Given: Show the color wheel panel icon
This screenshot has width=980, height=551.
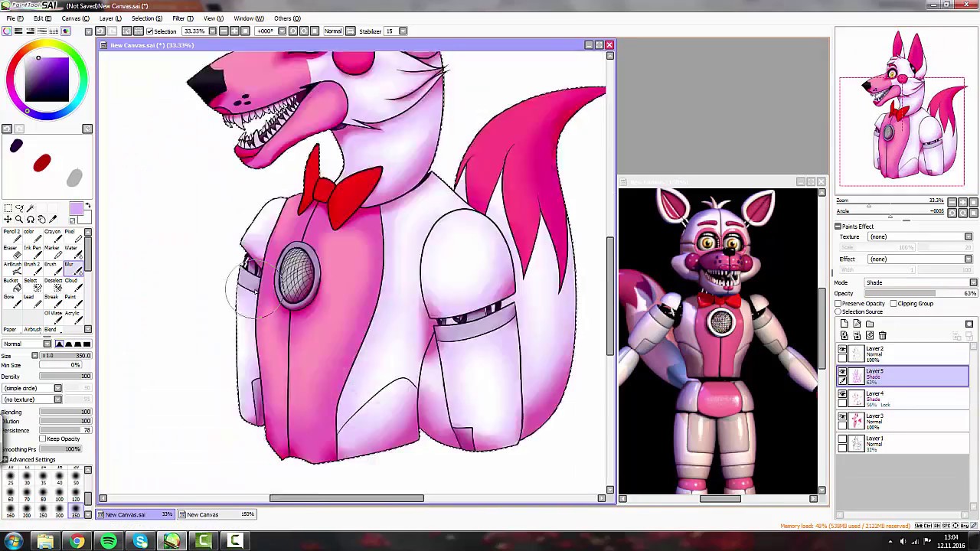Looking at the screenshot, I should [x=7, y=31].
